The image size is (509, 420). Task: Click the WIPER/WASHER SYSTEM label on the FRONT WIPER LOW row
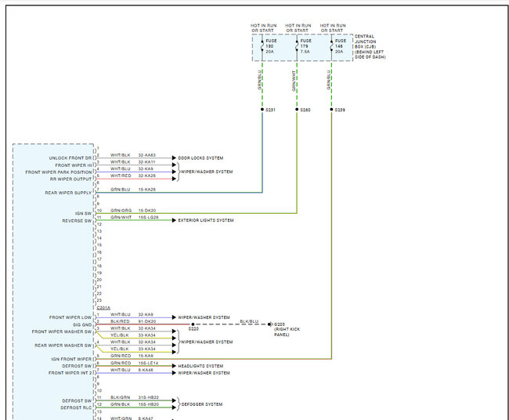pyautogui.click(x=204, y=317)
